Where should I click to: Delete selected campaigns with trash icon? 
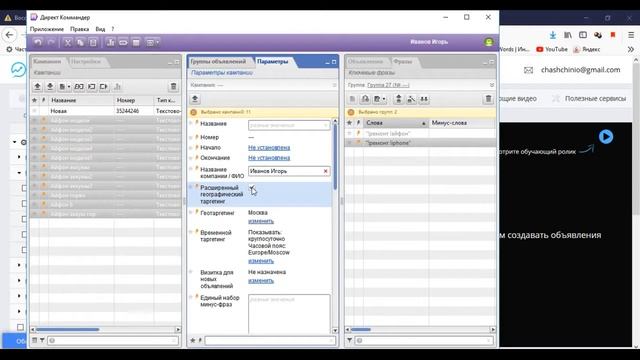click(x=173, y=87)
